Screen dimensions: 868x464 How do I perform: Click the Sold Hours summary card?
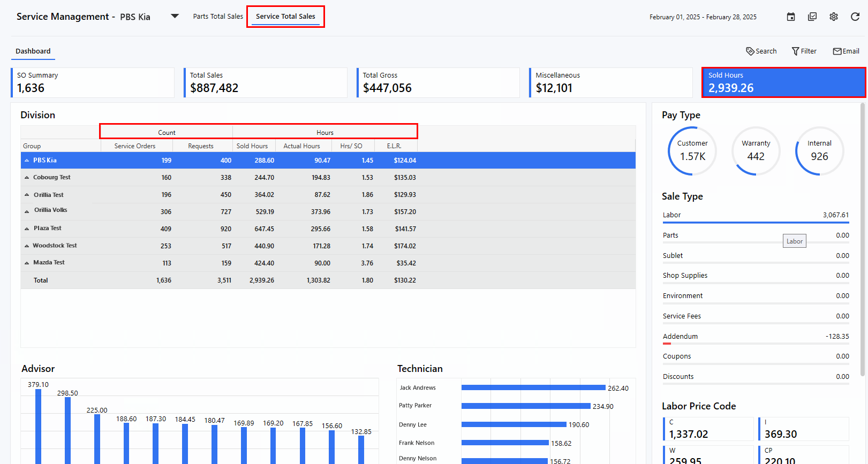point(783,82)
